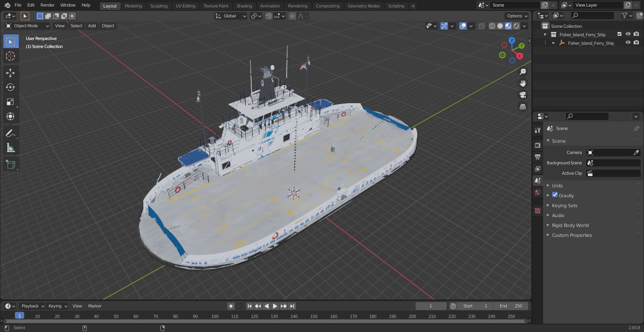The height and width of the screenshot is (332, 644).
Task: Open the Tool properties tab
Action: pos(537,130)
